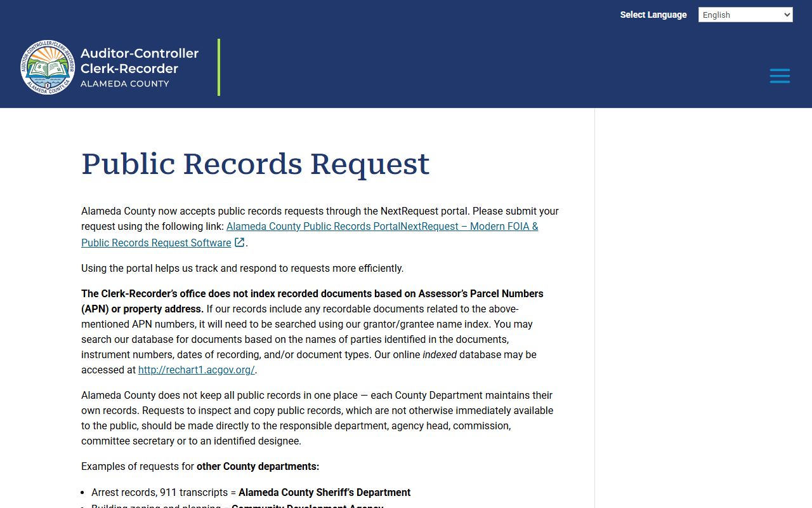
Task: Click 'Public Records Request Software' link text
Action: 156,243
